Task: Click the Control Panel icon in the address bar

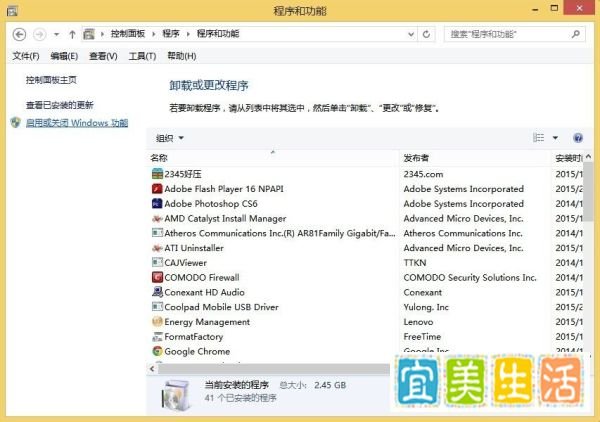Action: [89, 34]
